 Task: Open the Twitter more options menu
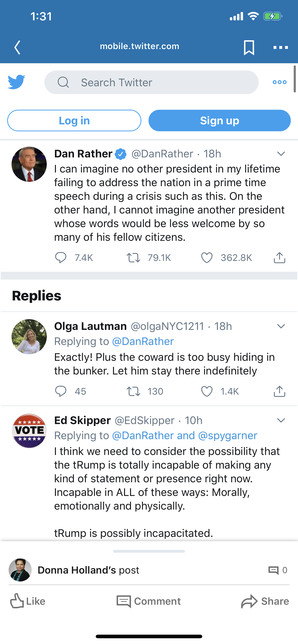pyautogui.click(x=280, y=82)
